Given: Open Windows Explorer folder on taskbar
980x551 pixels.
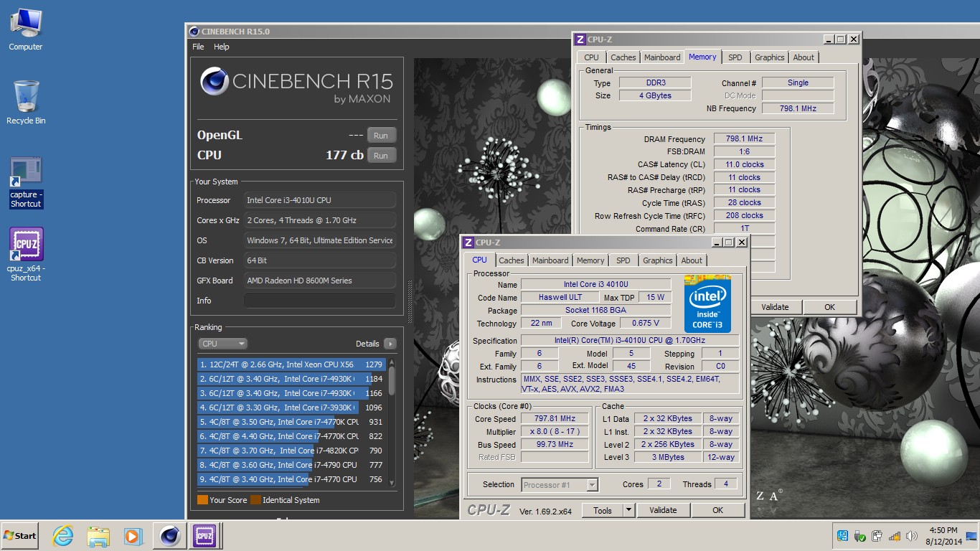Looking at the screenshot, I should tap(98, 535).
